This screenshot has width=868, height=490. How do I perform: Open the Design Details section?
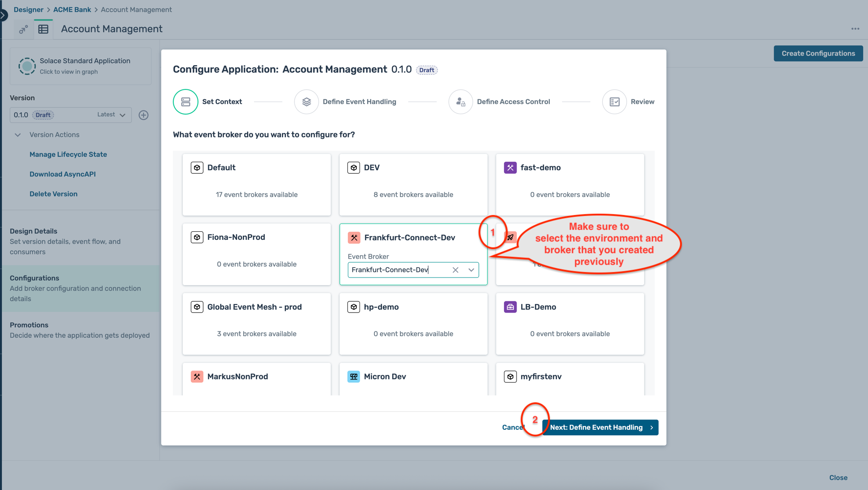point(34,231)
